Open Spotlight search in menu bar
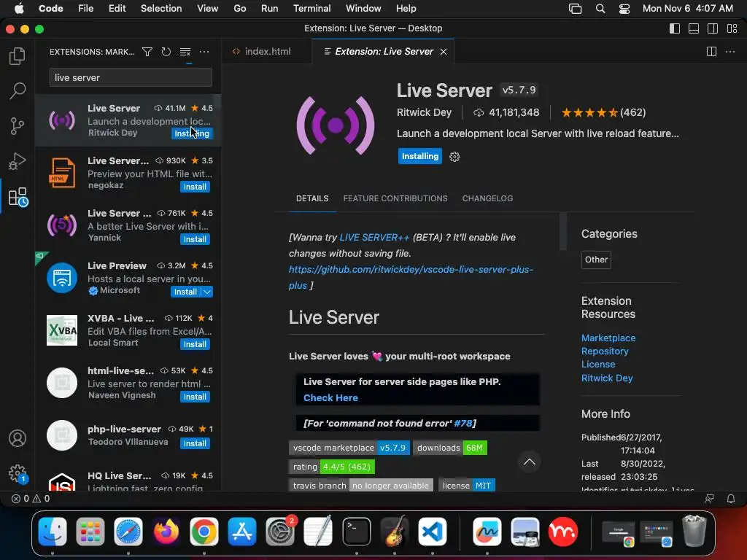The image size is (747, 560). [600, 9]
